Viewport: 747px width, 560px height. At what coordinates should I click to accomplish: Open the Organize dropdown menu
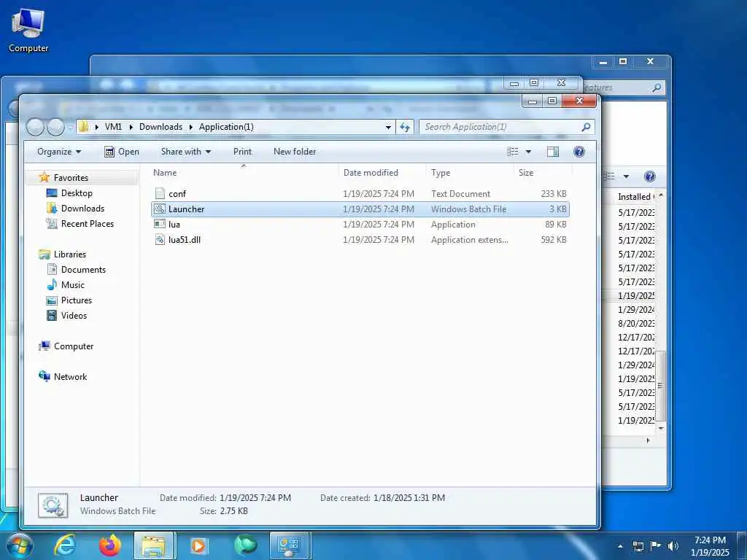pos(59,152)
